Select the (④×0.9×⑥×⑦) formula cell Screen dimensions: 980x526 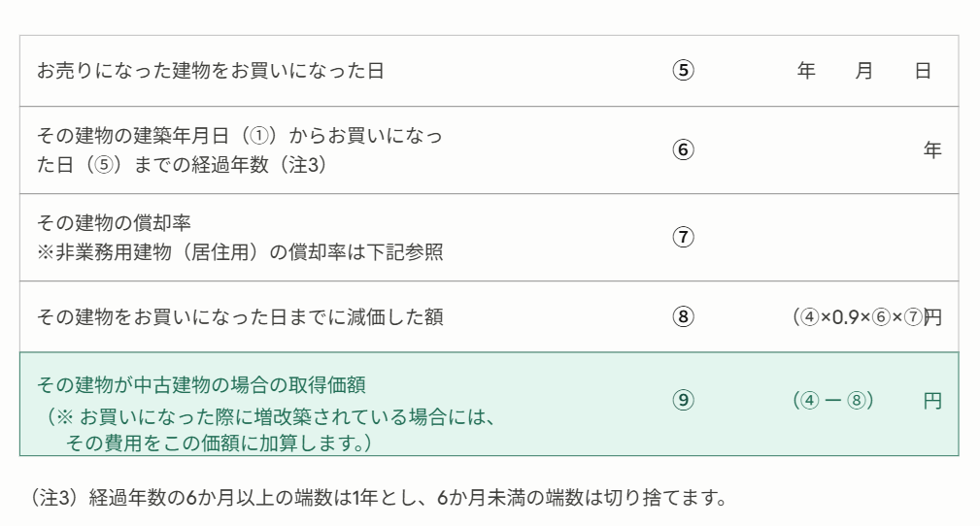click(x=858, y=316)
